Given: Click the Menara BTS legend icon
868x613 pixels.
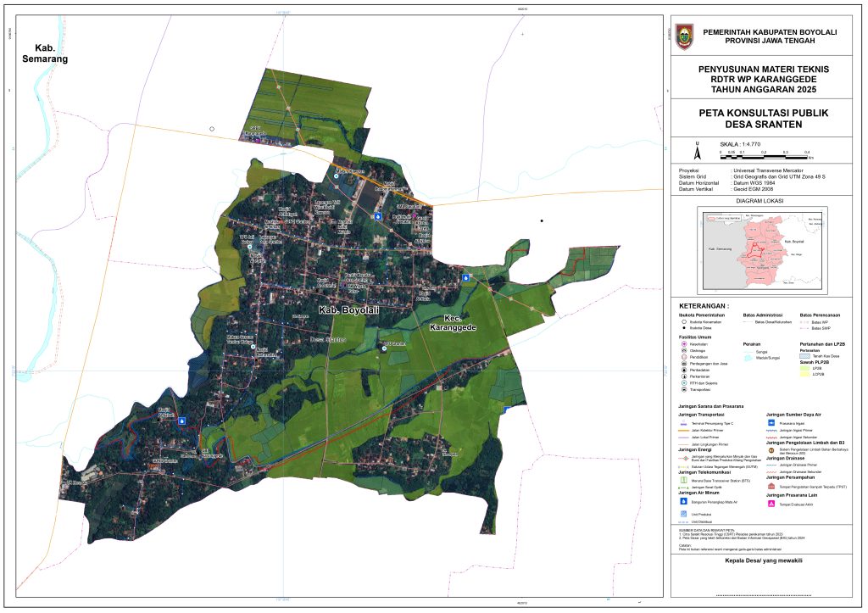Looking at the screenshot, I should [x=684, y=481].
